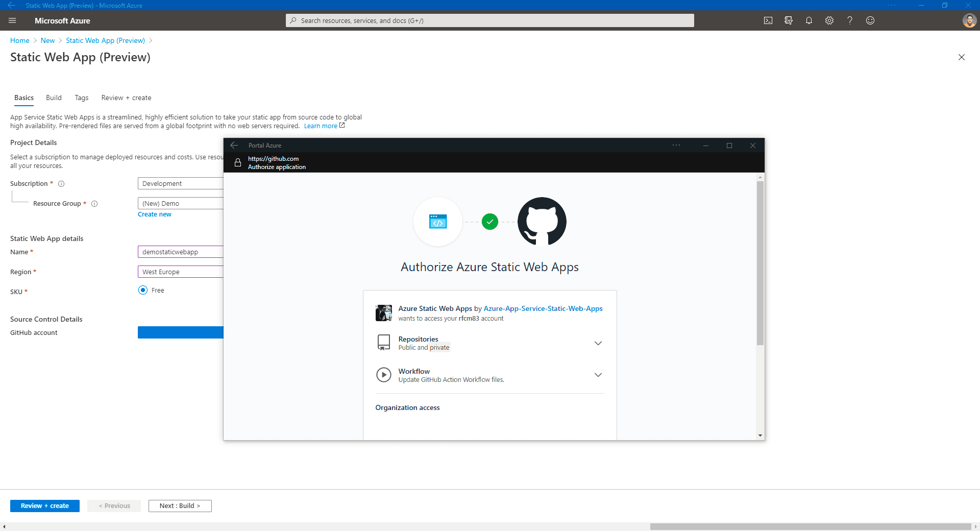Focus the Search resources, services, and docs box
The height and width of the screenshot is (531, 980).
point(490,20)
